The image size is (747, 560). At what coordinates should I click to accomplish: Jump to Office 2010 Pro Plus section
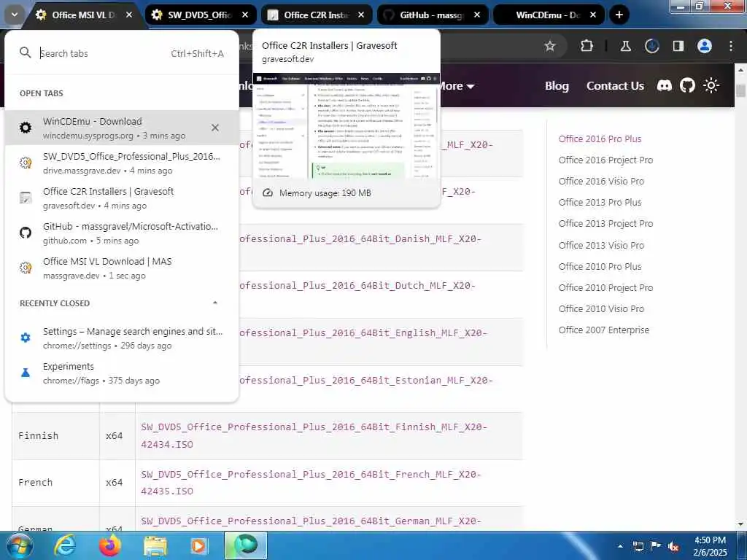pyautogui.click(x=600, y=267)
